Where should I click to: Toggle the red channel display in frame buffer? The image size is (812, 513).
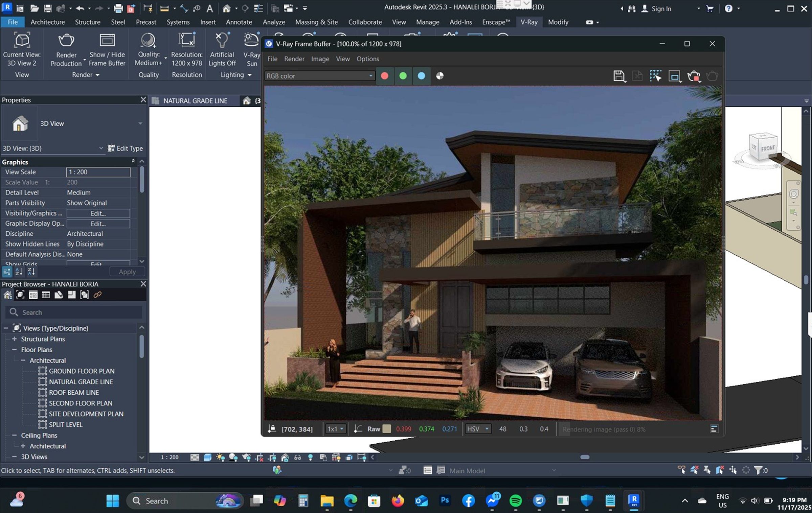[384, 76]
